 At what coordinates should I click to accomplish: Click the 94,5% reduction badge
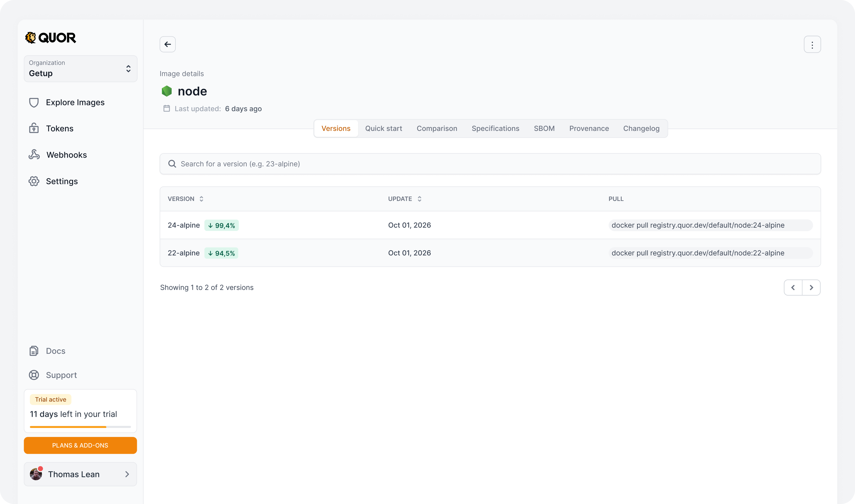point(221,253)
